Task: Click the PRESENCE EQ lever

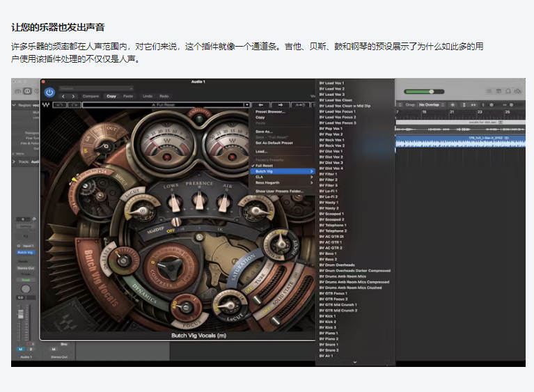Action: coord(199,202)
